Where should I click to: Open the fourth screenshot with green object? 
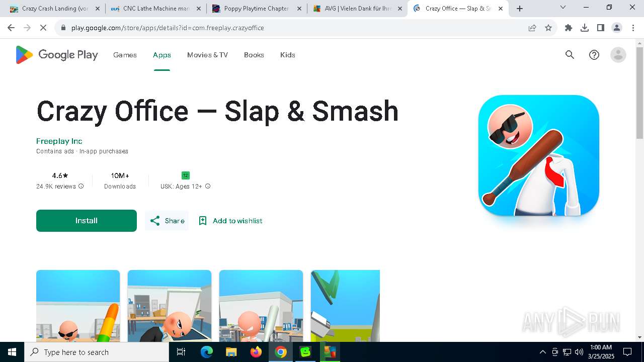345,306
